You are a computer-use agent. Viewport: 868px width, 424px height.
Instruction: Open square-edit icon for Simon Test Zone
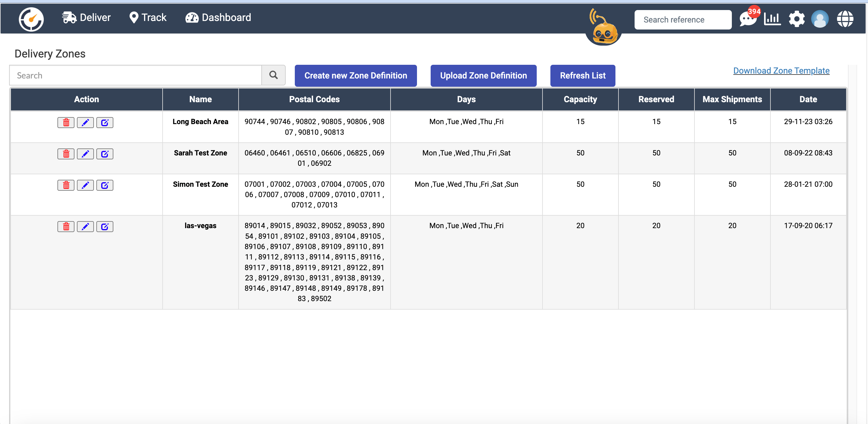click(105, 185)
